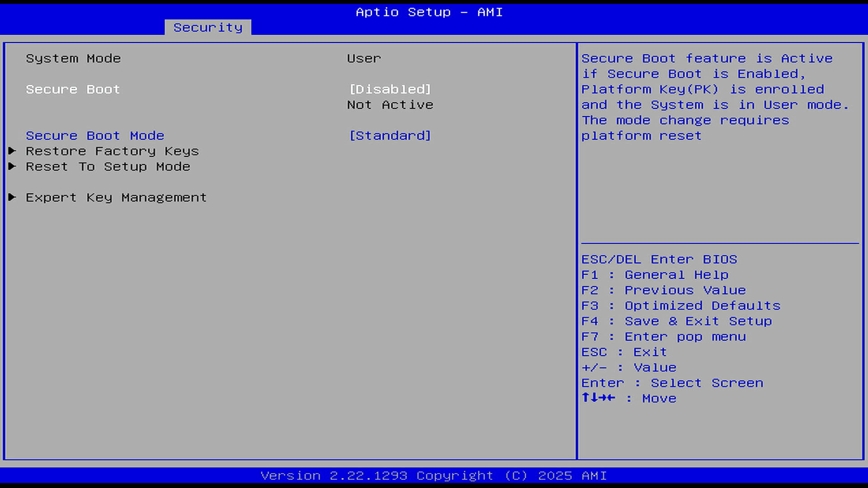The image size is (868, 488).
Task: Click the Aptio Setup - AMI title
Action: (x=429, y=12)
